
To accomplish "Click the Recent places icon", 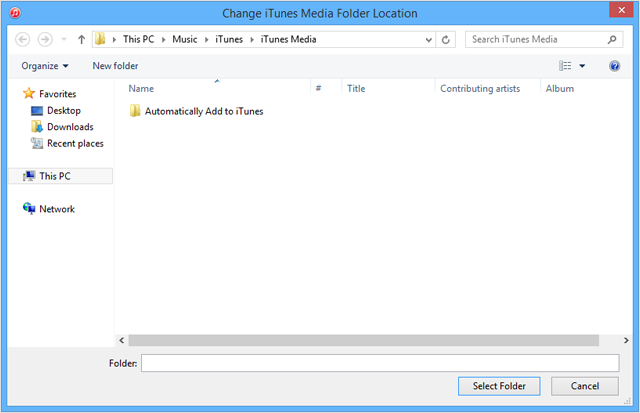I will [37, 143].
